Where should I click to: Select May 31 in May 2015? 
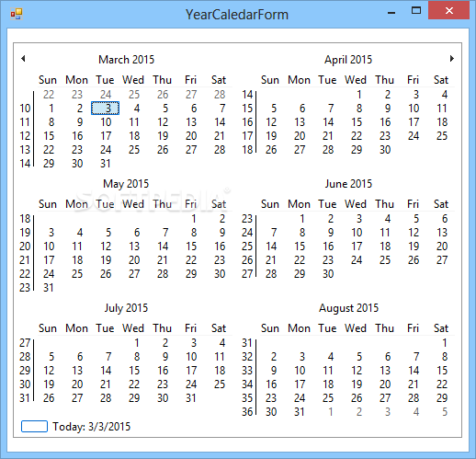pyautogui.click(x=49, y=288)
